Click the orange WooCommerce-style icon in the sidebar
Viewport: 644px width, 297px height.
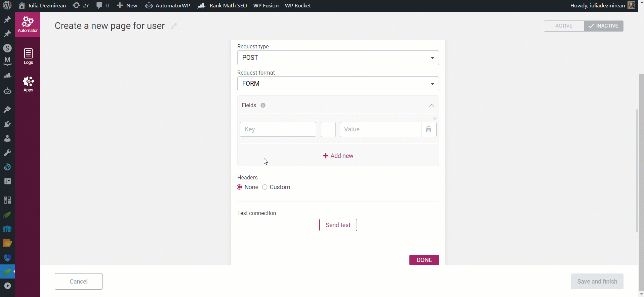point(7,243)
